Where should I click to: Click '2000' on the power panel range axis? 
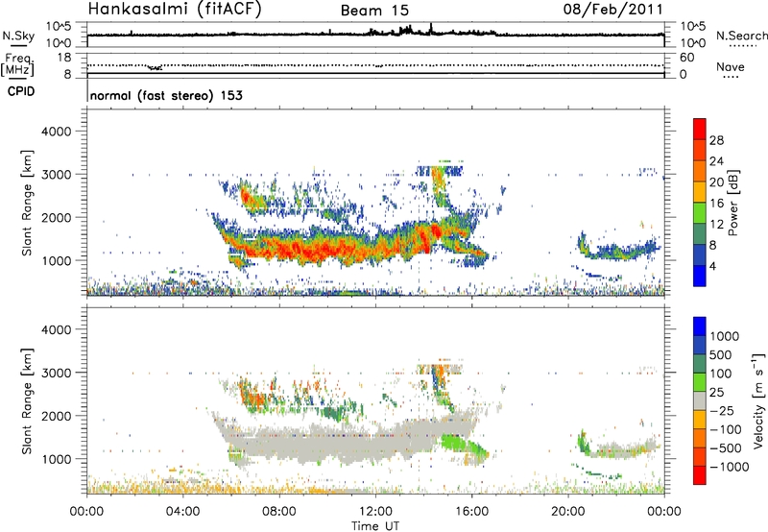point(56,217)
